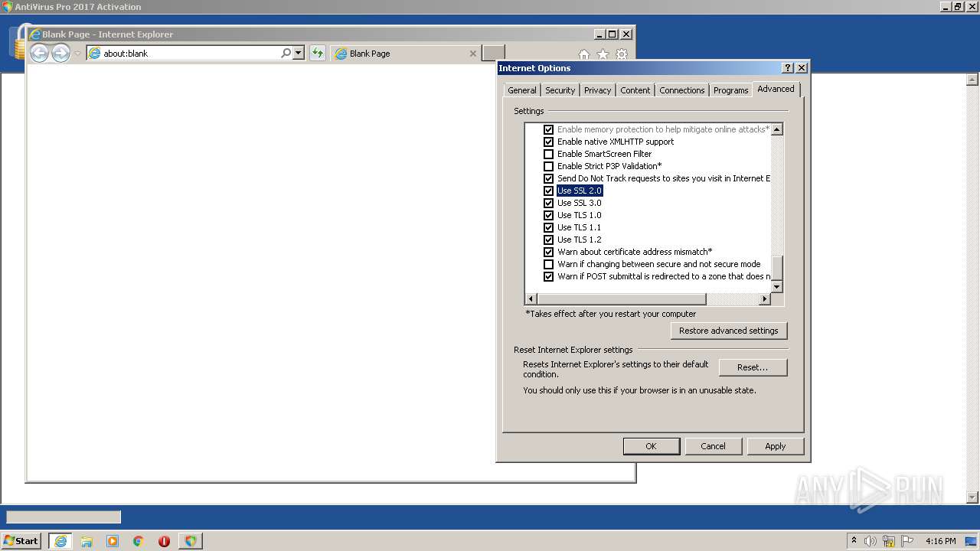Image resolution: width=980 pixels, height=551 pixels.
Task: Click the refresh/compatibility icon beside the address bar
Action: 318,53
